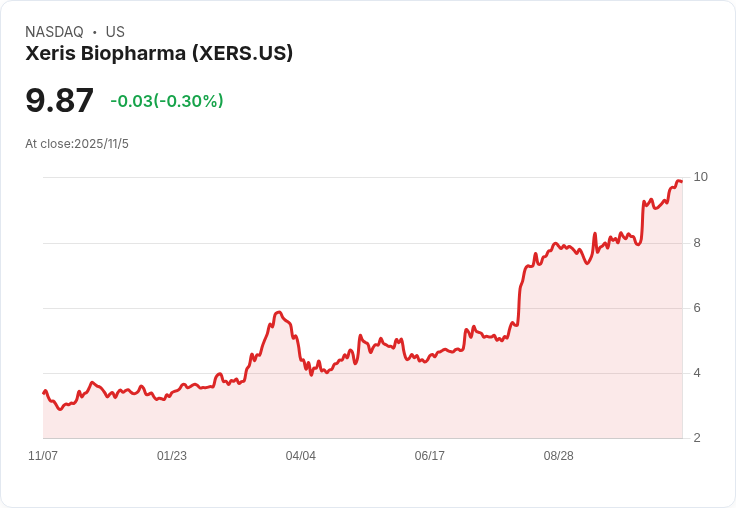Click the 4 y-axis price label

point(697,373)
